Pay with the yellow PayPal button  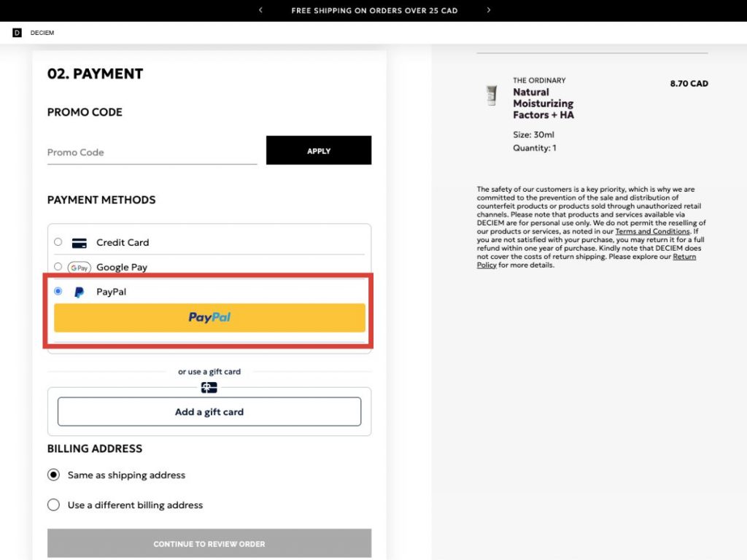pyautogui.click(x=209, y=318)
